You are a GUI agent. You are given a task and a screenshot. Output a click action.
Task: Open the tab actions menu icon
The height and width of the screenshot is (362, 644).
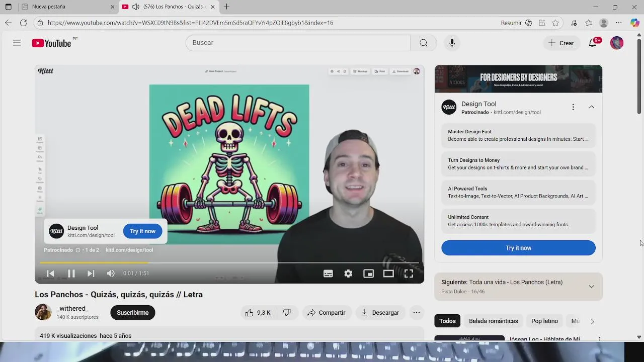click(8, 7)
